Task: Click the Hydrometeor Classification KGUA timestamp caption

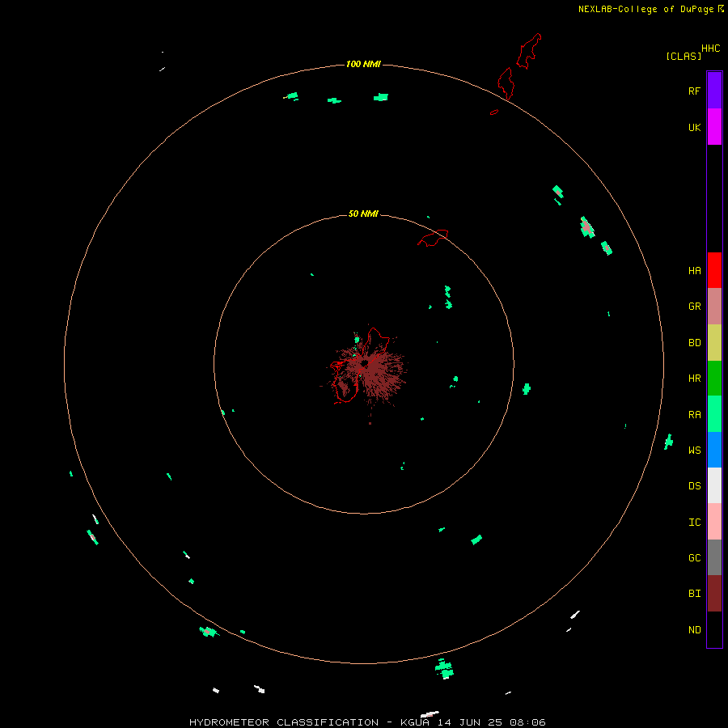Action: pos(367,722)
